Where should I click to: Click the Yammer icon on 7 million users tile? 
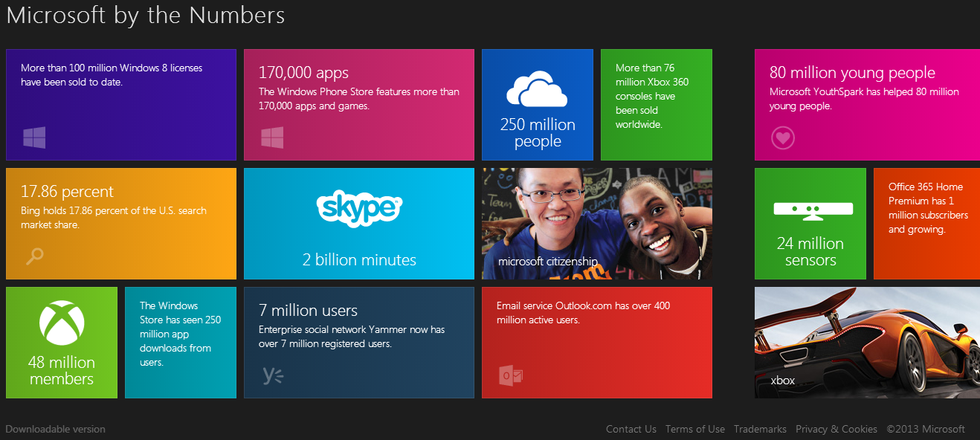pos(273,375)
